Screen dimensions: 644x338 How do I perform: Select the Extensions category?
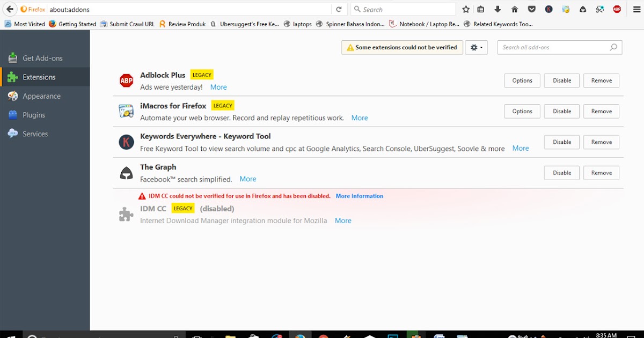tap(45, 77)
